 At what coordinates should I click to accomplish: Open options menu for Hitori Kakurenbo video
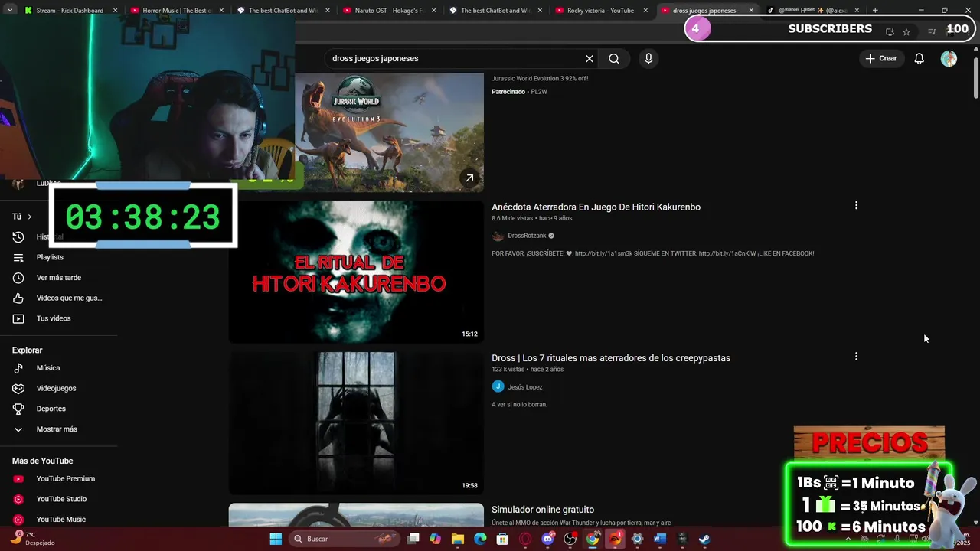tap(856, 205)
